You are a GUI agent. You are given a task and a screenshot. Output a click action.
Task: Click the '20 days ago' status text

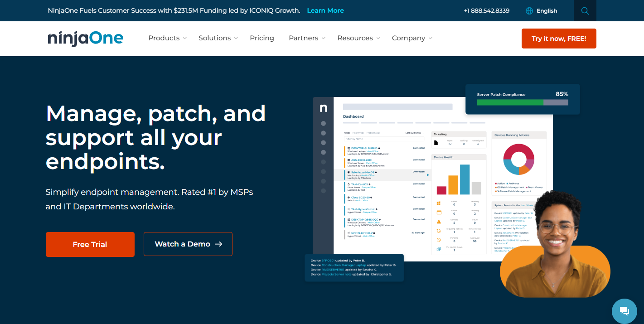coord(418,232)
